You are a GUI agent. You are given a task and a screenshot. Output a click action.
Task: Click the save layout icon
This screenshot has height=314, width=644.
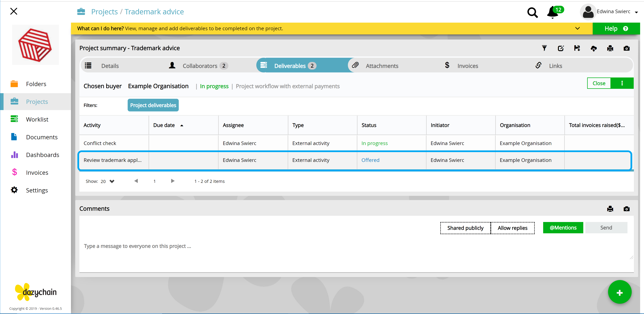tap(577, 48)
